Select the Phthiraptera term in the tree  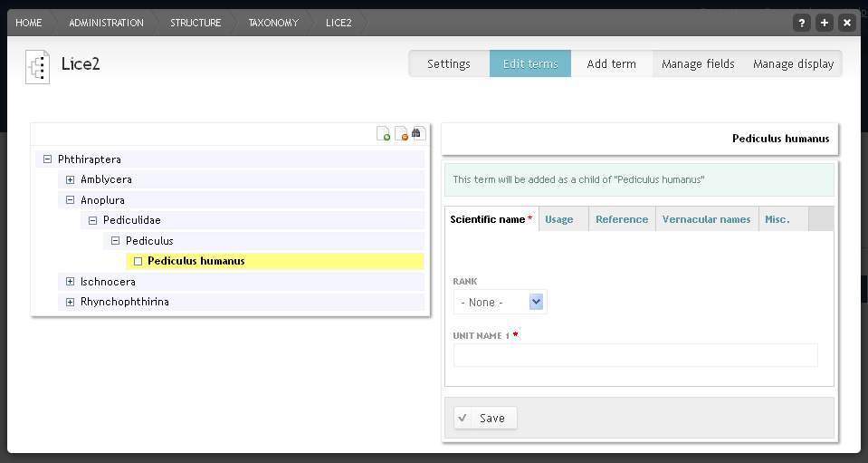[90, 159]
